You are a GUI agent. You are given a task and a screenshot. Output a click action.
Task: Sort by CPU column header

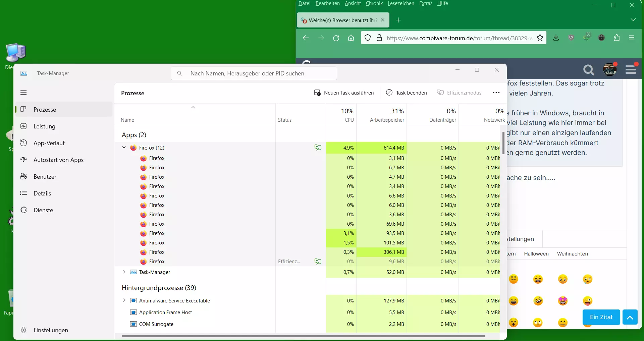point(341,115)
